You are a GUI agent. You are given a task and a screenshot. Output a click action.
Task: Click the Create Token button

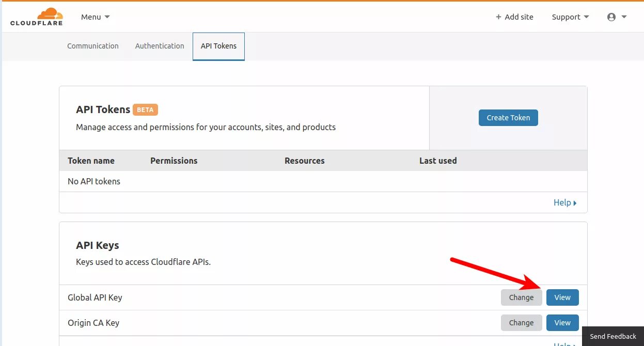pyautogui.click(x=508, y=118)
